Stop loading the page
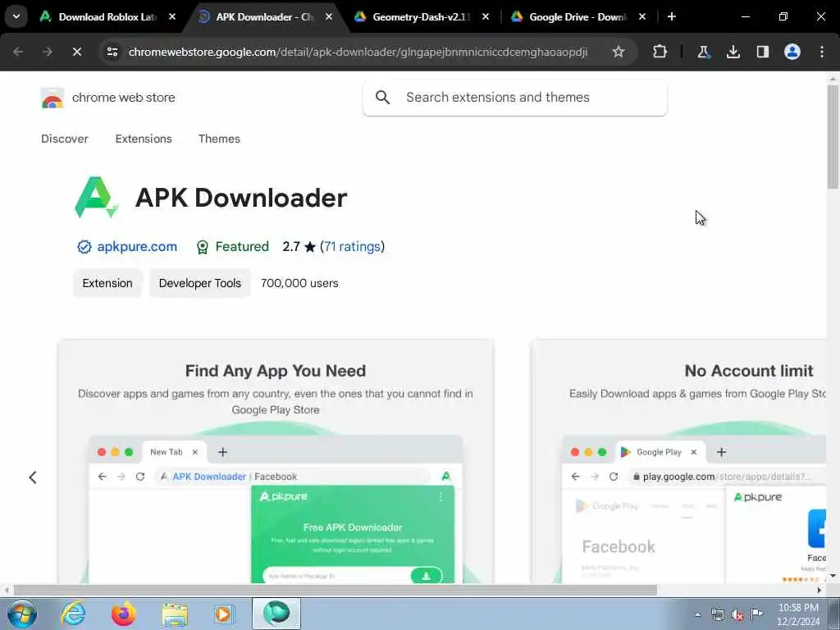 tap(77, 52)
